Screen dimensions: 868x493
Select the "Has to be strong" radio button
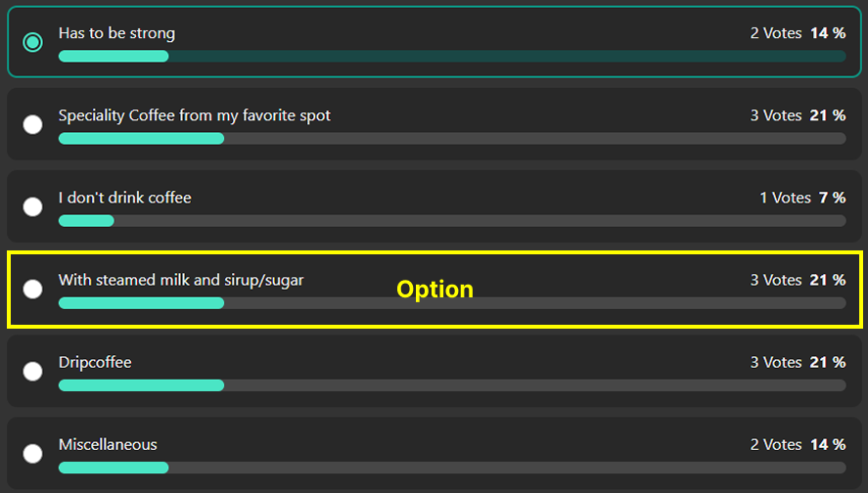click(33, 42)
